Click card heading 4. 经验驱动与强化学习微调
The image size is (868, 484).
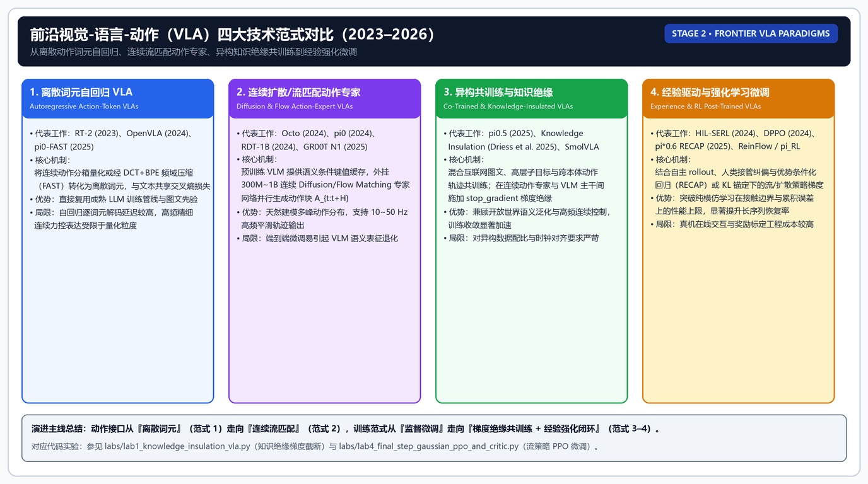tap(710, 92)
